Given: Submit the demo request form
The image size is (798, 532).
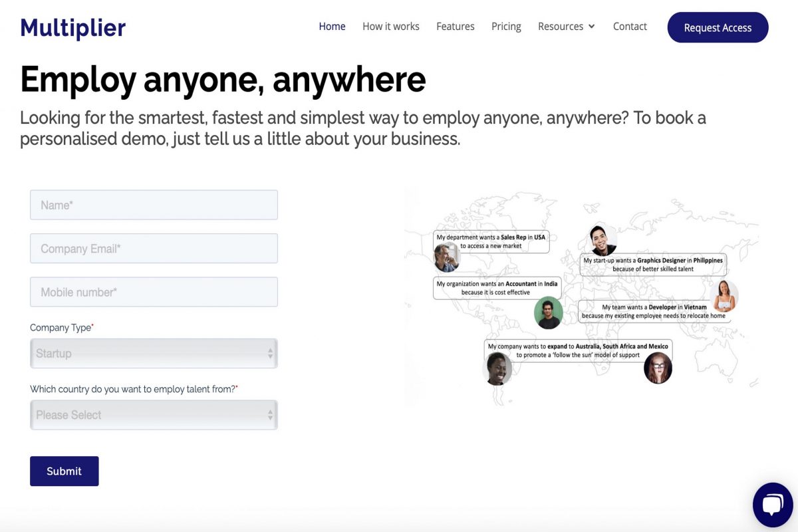Looking at the screenshot, I should click(x=64, y=471).
